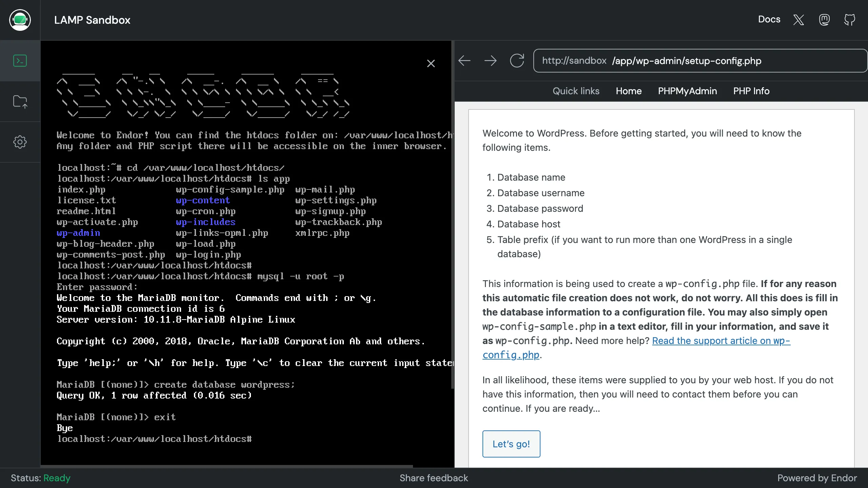Screen dimensions: 868x488
Task: Open the settings gear in the sidebar
Action: click(x=20, y=142)
